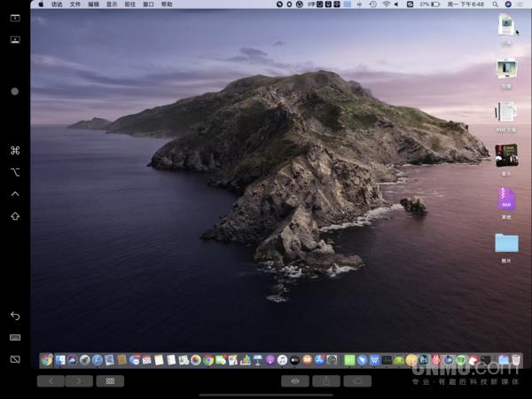Tap the Shift modifier key in sidebar
532x399 pixels.
click(x=15, y=216)
